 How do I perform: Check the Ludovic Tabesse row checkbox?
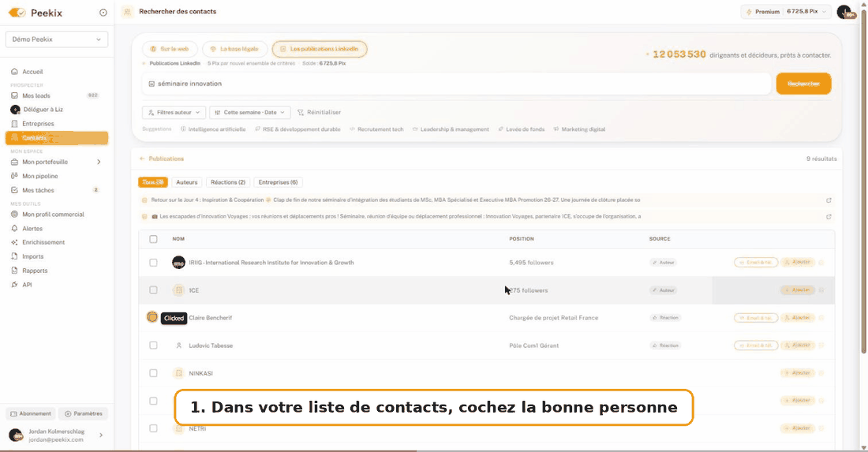coord(153,346)
